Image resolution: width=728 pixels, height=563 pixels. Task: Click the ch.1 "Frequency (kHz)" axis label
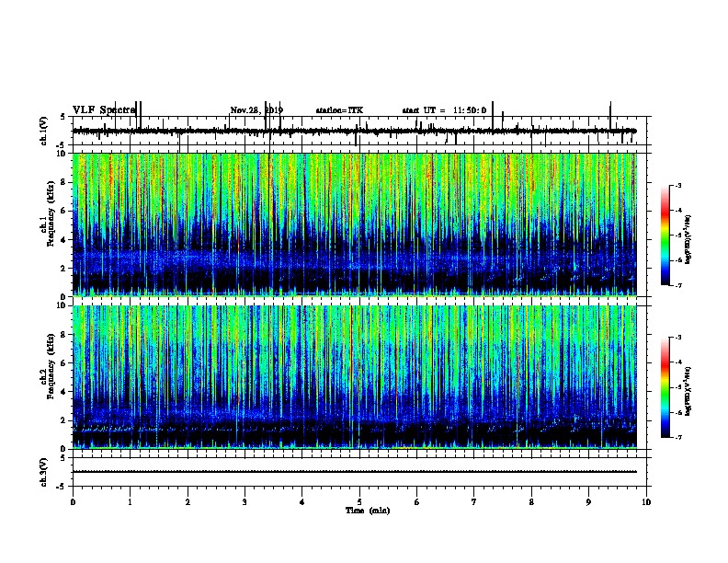click(x=51, y=213)
